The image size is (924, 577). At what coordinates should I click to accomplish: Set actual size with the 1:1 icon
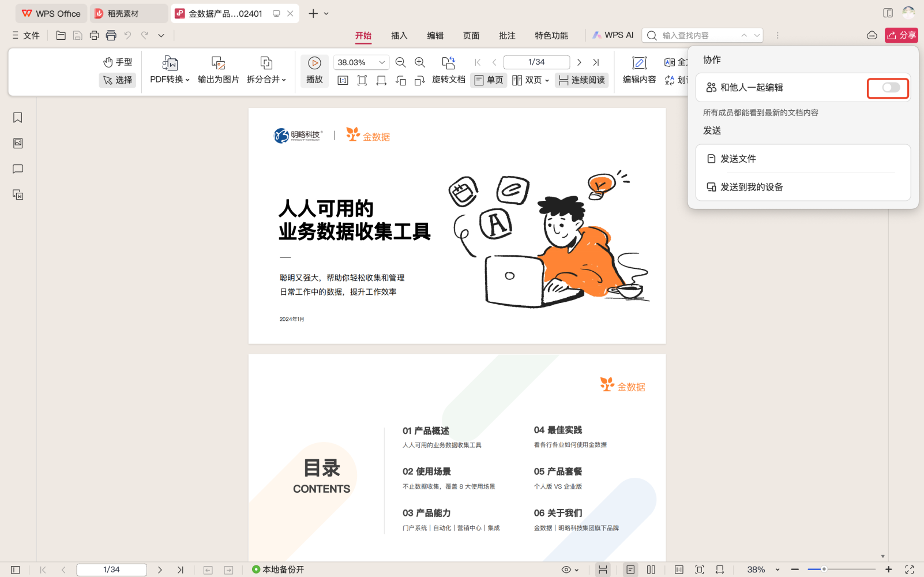[x=343, y=80]
